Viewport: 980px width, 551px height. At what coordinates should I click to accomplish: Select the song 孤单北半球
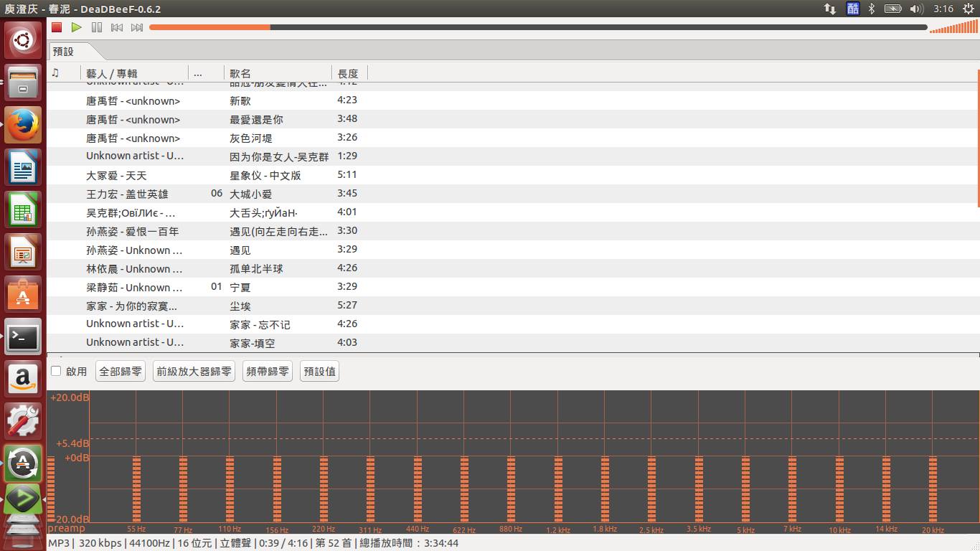512,268
